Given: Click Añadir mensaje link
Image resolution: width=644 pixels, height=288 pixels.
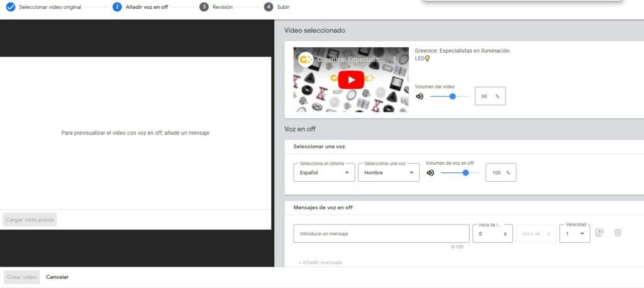Looking at the screenshot, I should tap(320, 262).
